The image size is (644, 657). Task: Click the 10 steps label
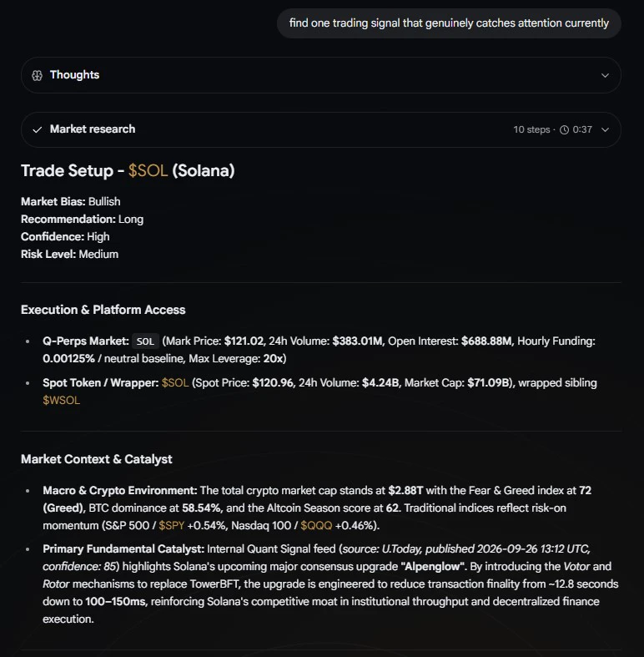click(531, 129)
